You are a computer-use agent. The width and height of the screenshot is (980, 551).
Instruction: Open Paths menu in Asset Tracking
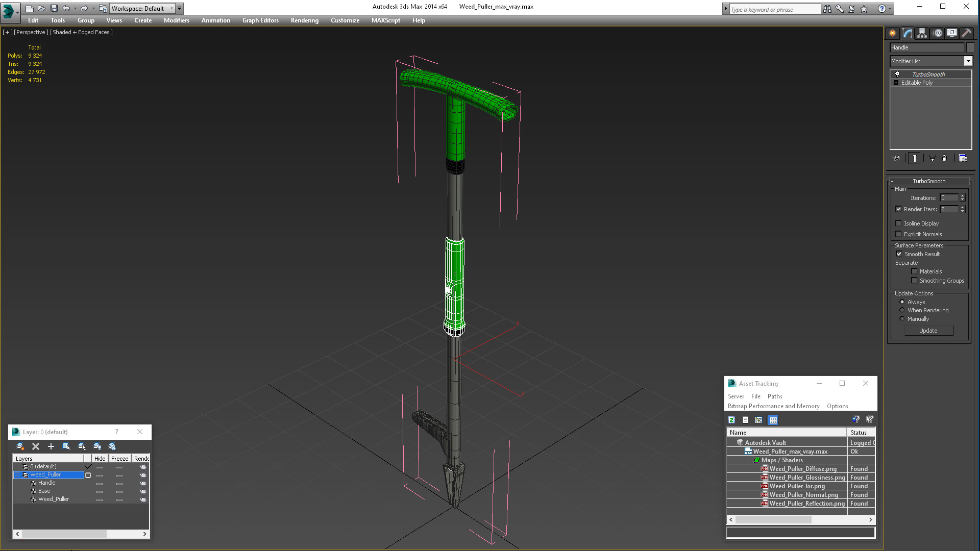point(775,396)
